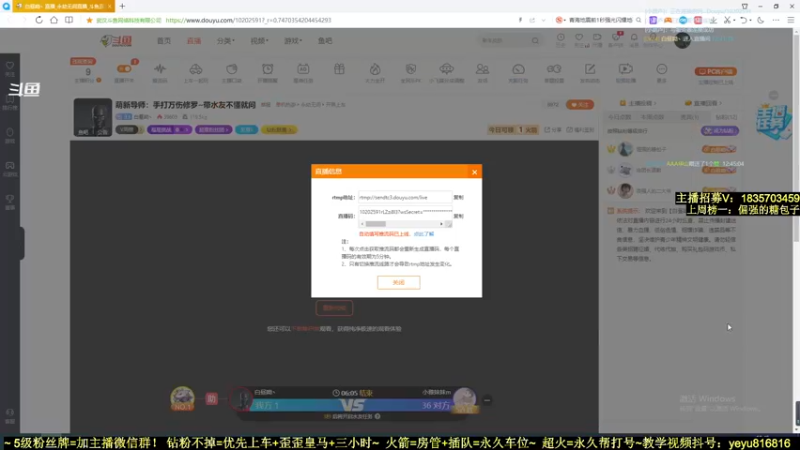Click the trophy icon in left sidebar
Viewport: 800px width, 450px height.
(10, 199)
